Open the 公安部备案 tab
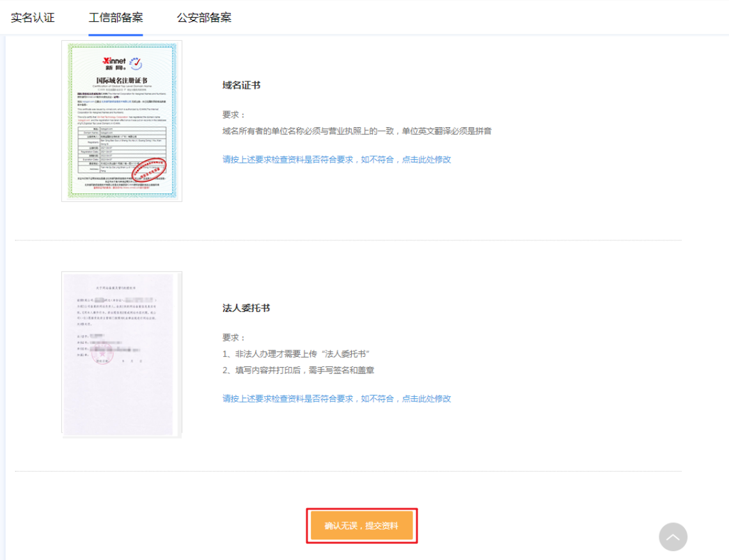This screenshot has height=560, width=729. coord(204,18)
